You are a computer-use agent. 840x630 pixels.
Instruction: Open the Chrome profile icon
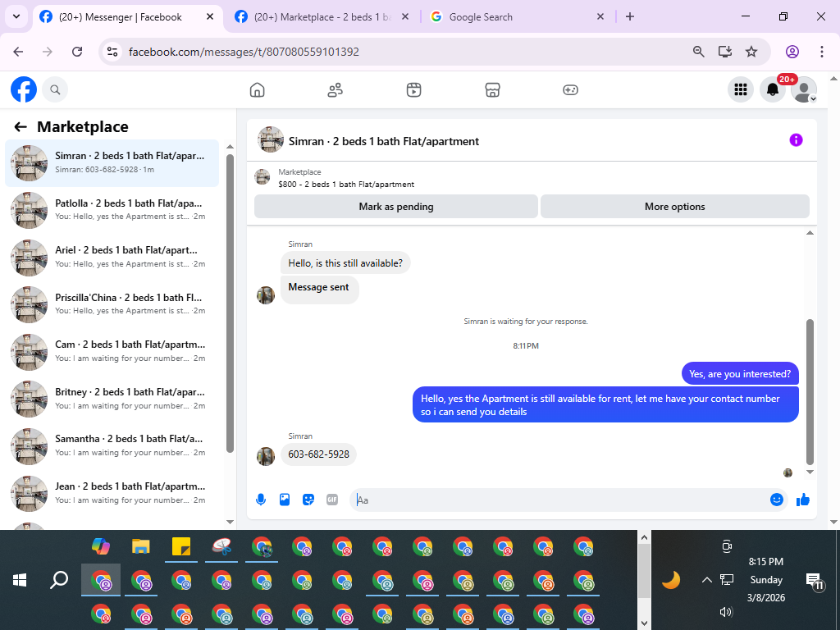792,52
